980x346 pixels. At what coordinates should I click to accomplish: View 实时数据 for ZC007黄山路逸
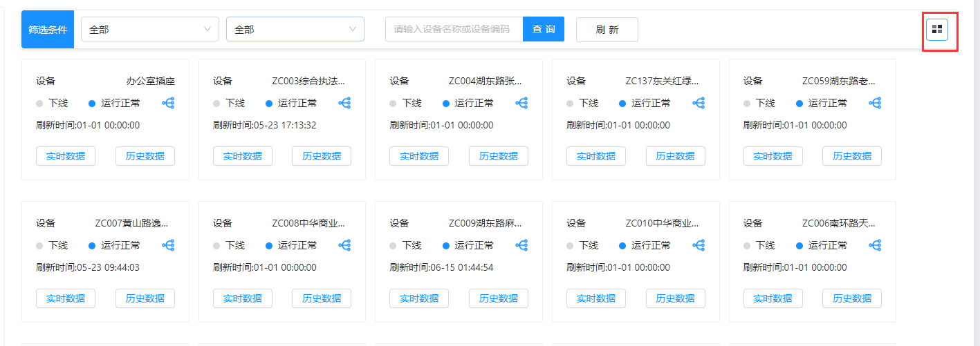pyautogui.click(x=66, y=298)
